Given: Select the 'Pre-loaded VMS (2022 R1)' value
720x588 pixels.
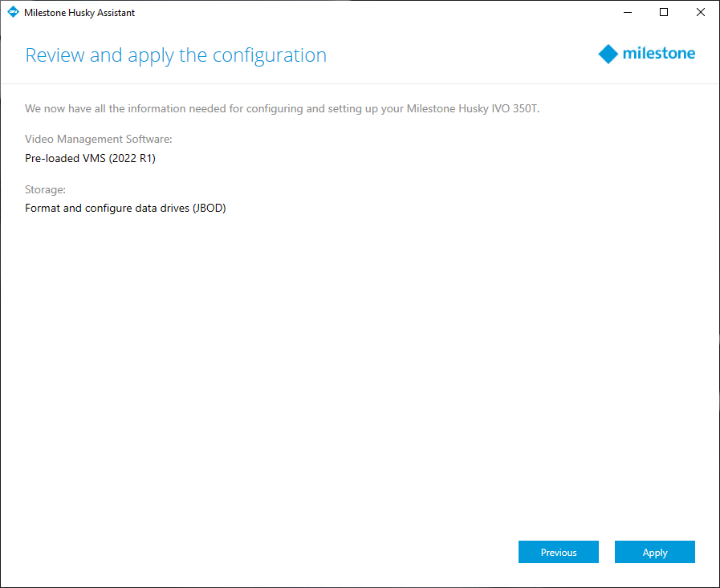Looking at the screenshot, I should (90, 158).
